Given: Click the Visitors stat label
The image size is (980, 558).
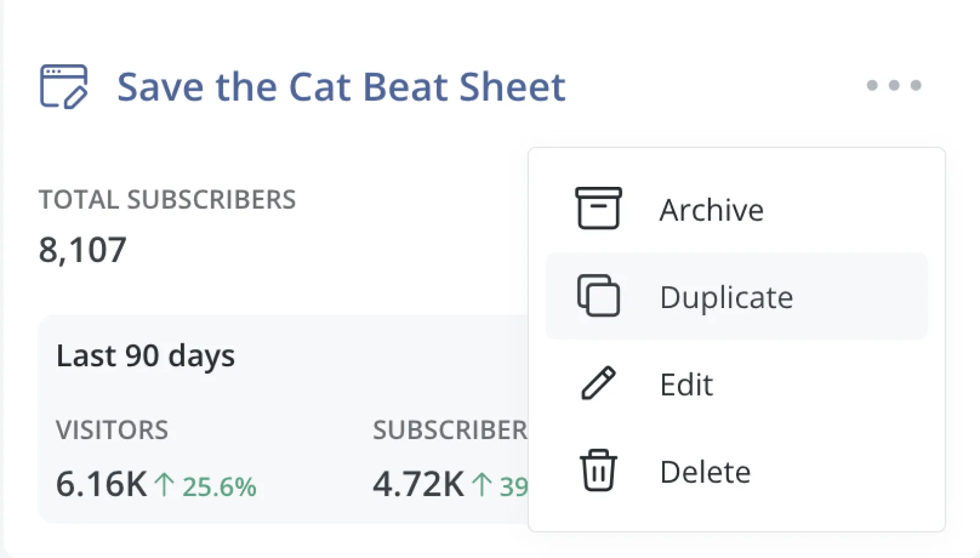Looking at the screenshot, I should 112,430.
